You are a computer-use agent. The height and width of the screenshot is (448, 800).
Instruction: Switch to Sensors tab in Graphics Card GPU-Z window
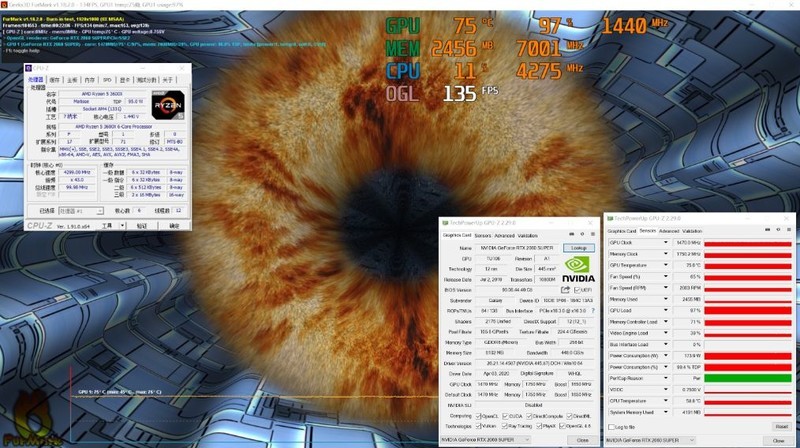(483, 236)
